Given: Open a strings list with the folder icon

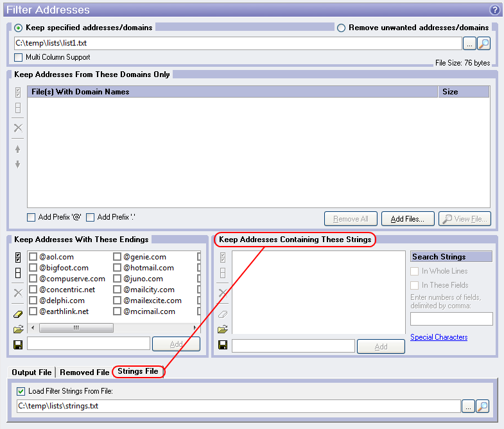Looking at the screenshot, I should tap(223, 329).
